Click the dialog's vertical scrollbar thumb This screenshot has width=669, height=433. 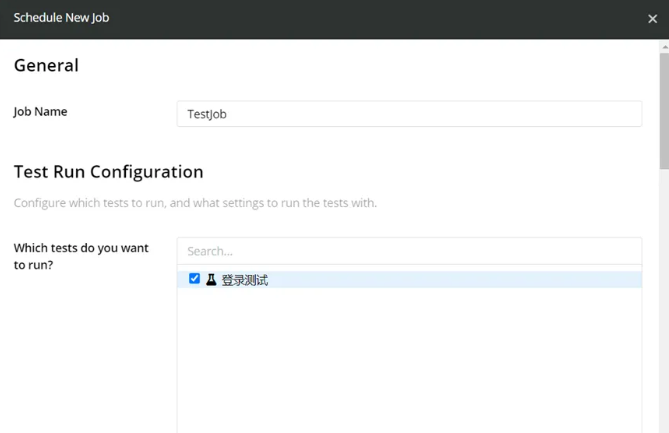(x=664, y=111)
